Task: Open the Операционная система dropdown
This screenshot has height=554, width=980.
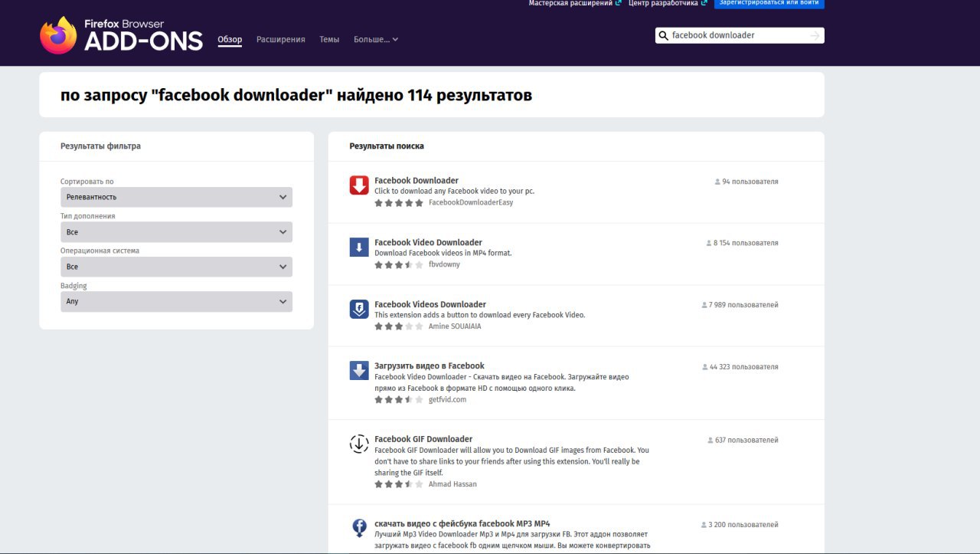Action: (176, 267)
